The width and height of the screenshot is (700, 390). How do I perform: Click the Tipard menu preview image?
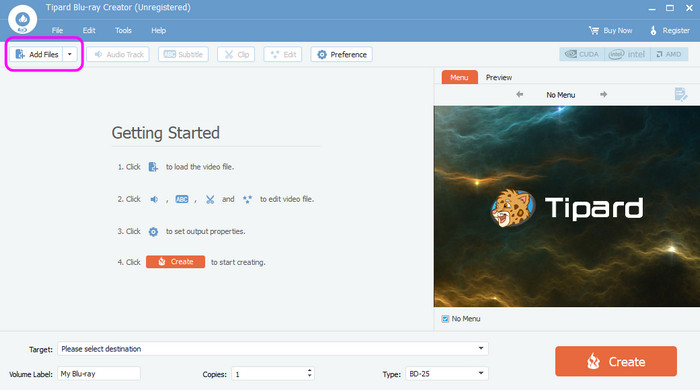tap(567, 206)
